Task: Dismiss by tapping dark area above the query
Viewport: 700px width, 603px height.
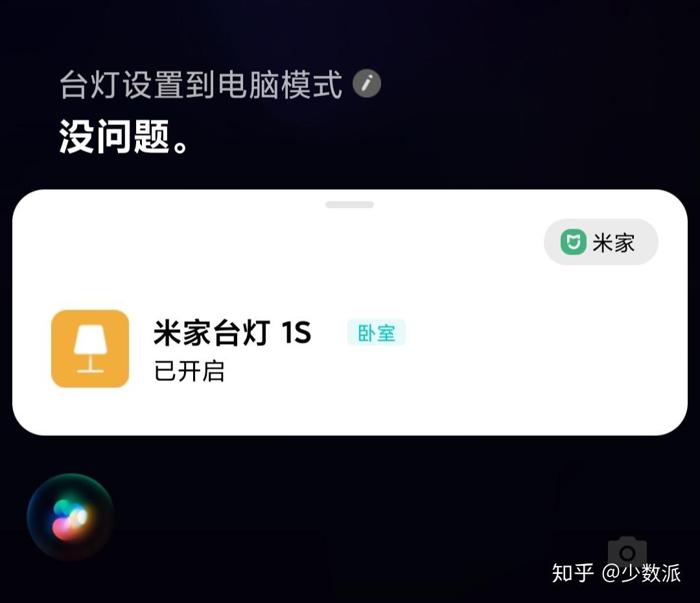Action: click(350, 31)
